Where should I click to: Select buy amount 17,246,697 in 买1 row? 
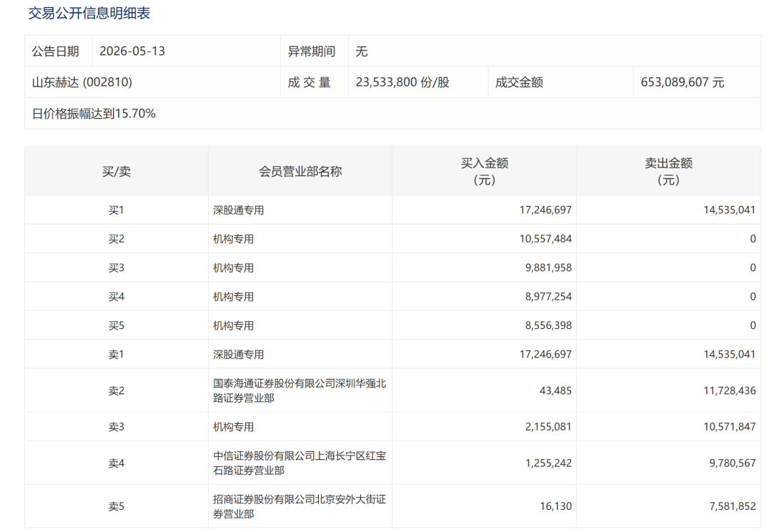coord(545,210)
